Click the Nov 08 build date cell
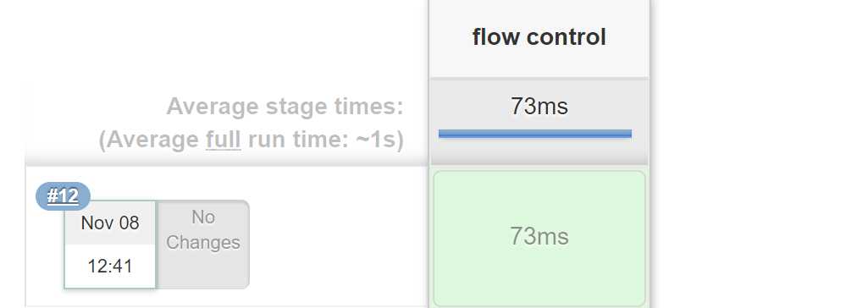 pos(110,223)
